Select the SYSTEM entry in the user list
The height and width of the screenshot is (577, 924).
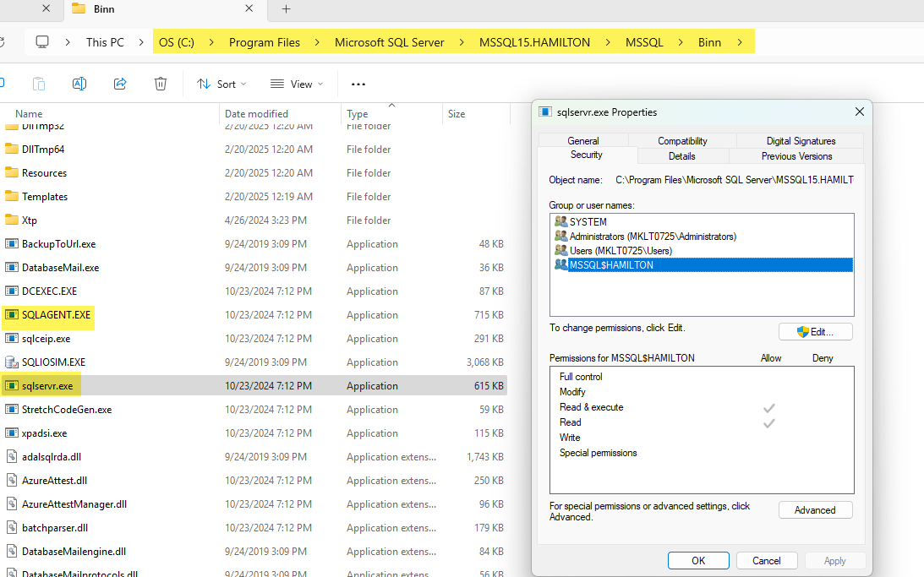point(588,222)
